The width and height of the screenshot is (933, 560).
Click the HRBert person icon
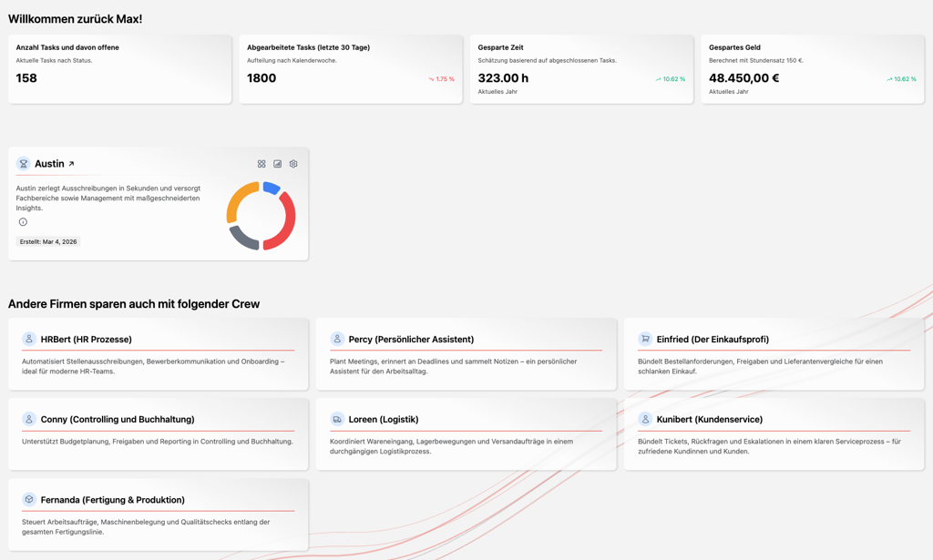(x=29, y=339)
